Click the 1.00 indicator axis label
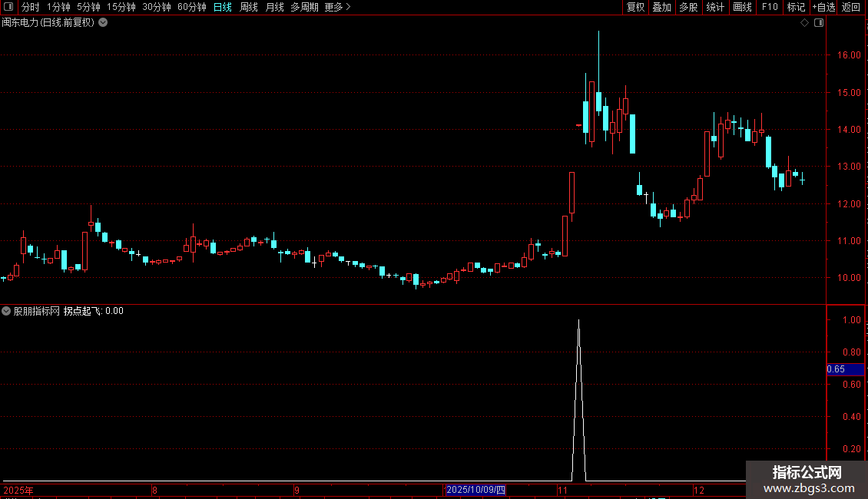Image resolution: width=868 pixels, height=499 pixels. tap(851, 320)
